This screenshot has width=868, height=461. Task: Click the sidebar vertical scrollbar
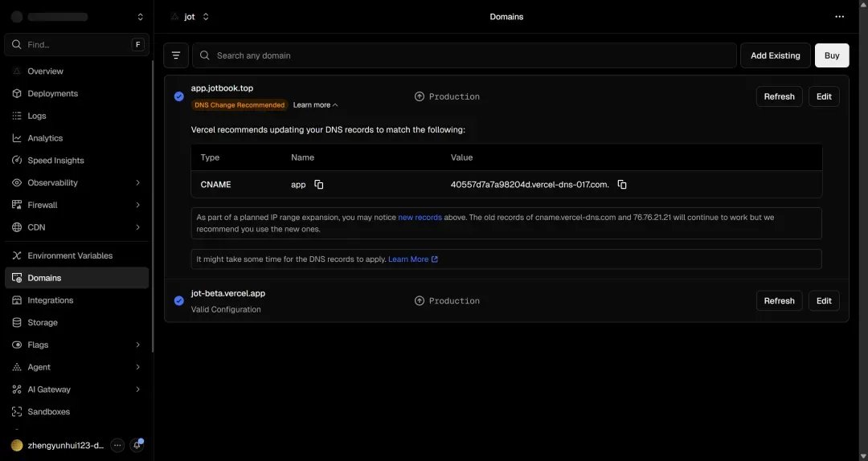point(153,205)
